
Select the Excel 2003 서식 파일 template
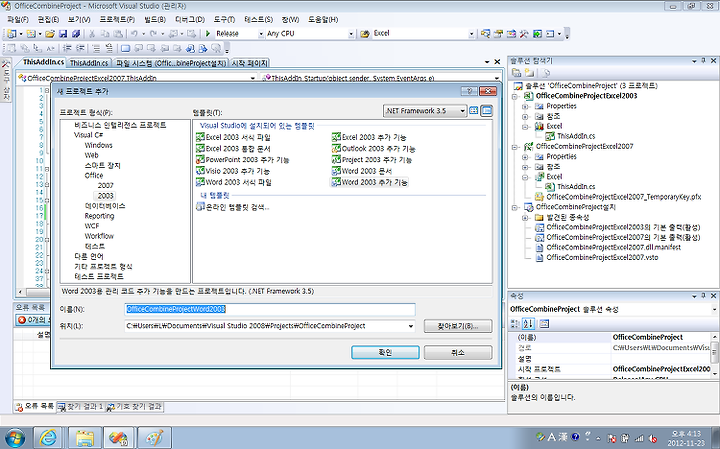tap(233, 137)
